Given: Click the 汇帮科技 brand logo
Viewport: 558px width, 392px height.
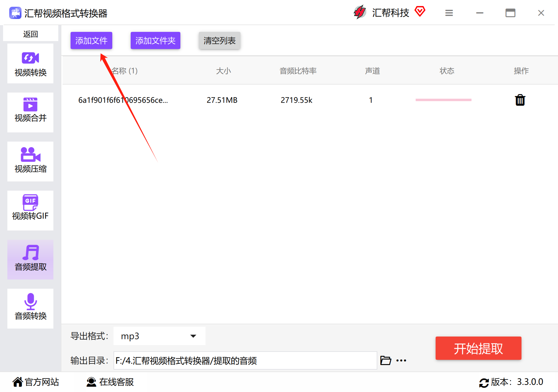Looking at the screenshot, I should (360, 12).
